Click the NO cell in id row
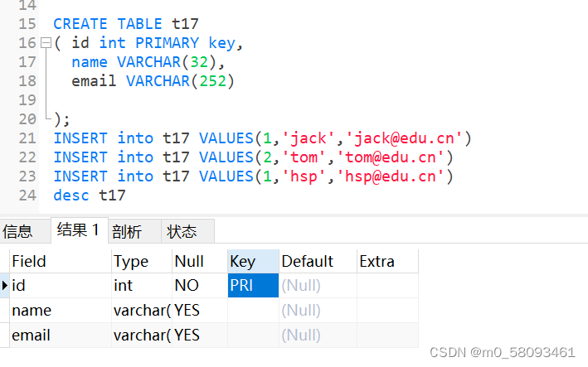The height and width of the screenshot is (367, 588). pyautogui.click(x=200, y=285)
